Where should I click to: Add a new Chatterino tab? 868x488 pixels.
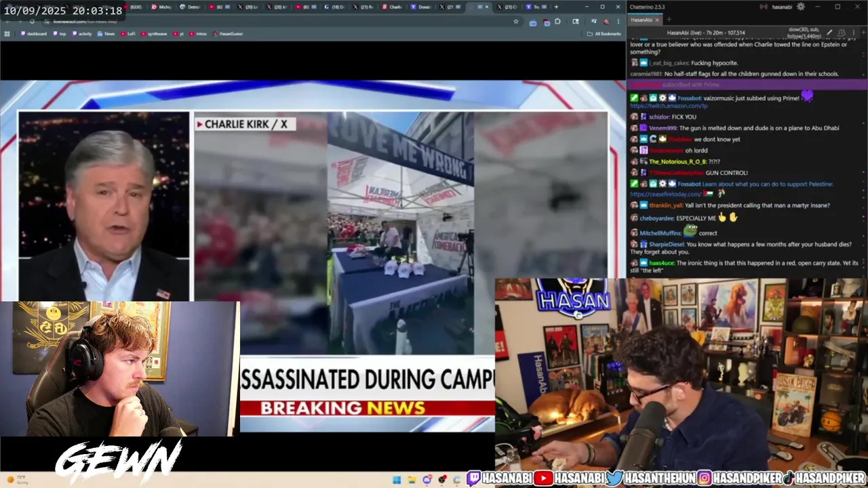pos(669,20)
